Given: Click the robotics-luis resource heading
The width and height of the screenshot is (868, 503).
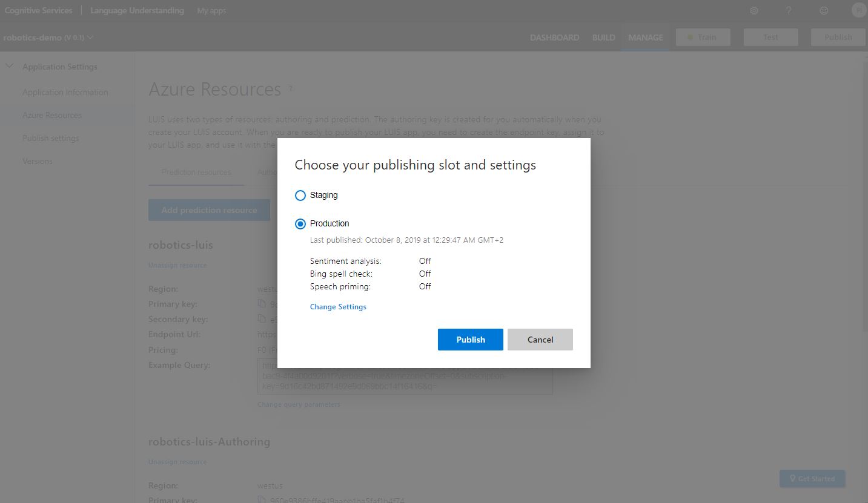Looking at the screenshot, I should click(x=181, y=245).
